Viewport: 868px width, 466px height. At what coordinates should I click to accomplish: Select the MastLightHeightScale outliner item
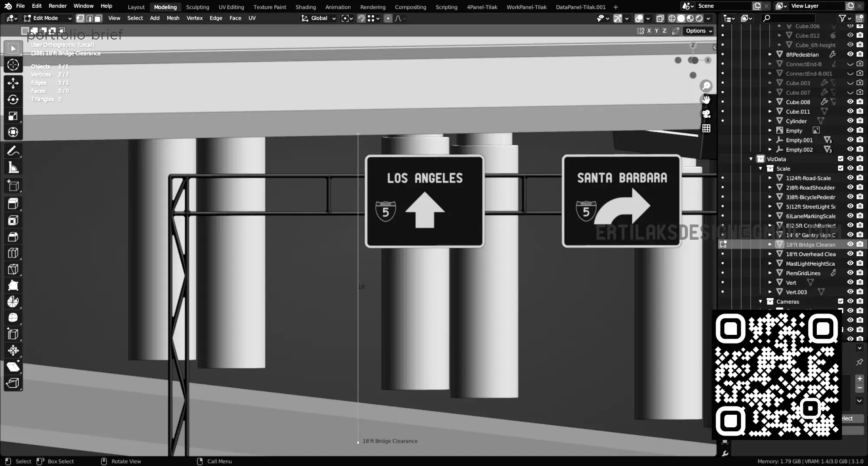click(810, 264)
